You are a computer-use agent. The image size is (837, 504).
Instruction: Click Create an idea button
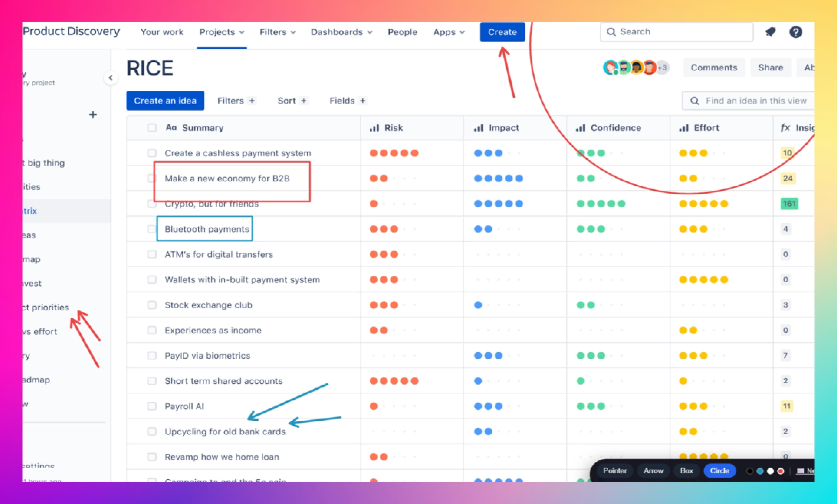click(165, 101)
